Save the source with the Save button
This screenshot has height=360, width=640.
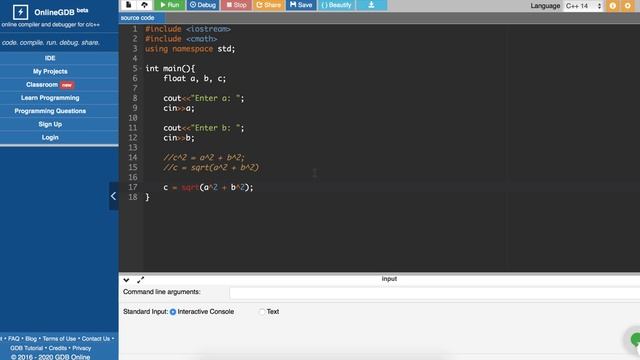tap(301, 5)
